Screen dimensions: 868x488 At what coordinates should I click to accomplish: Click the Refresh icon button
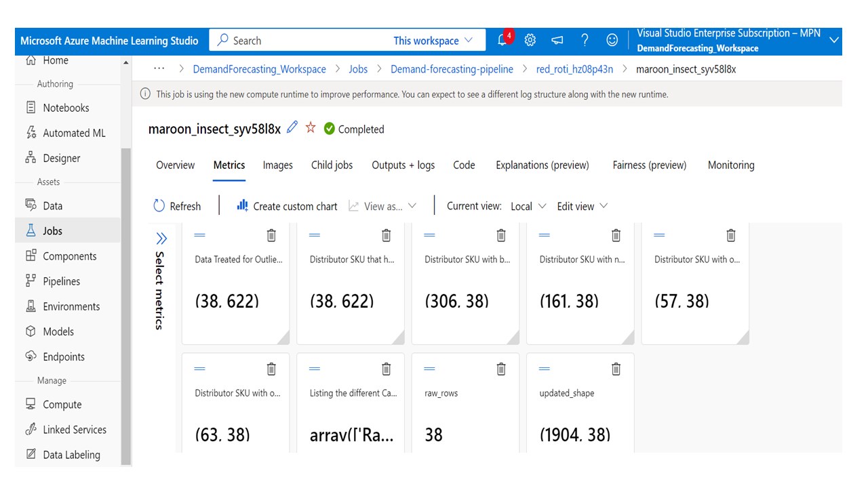click(159, 206)
